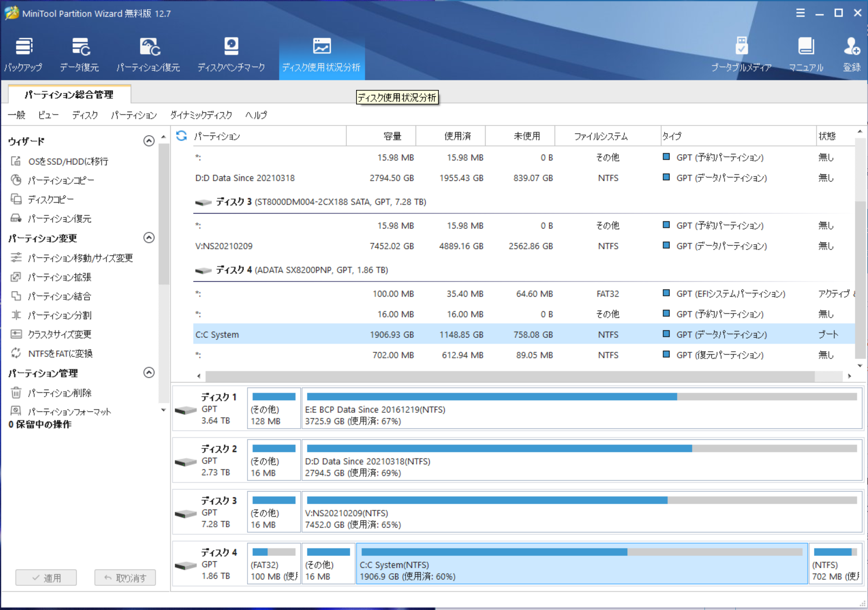The height and width of the screenshot is (610, 868).
Task: Collapse the パーティション変更 section
Action: click(x=149, y=238)
